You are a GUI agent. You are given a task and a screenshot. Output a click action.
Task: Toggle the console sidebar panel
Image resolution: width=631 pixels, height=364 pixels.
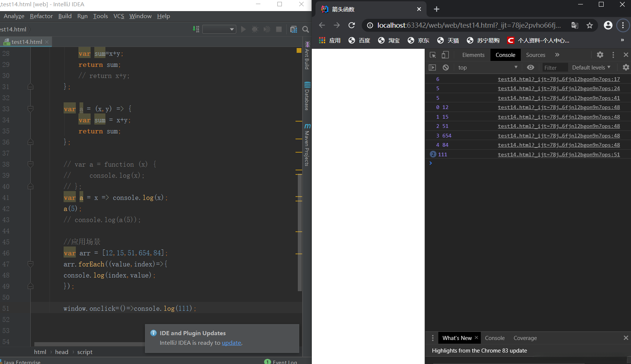(432, 67)
